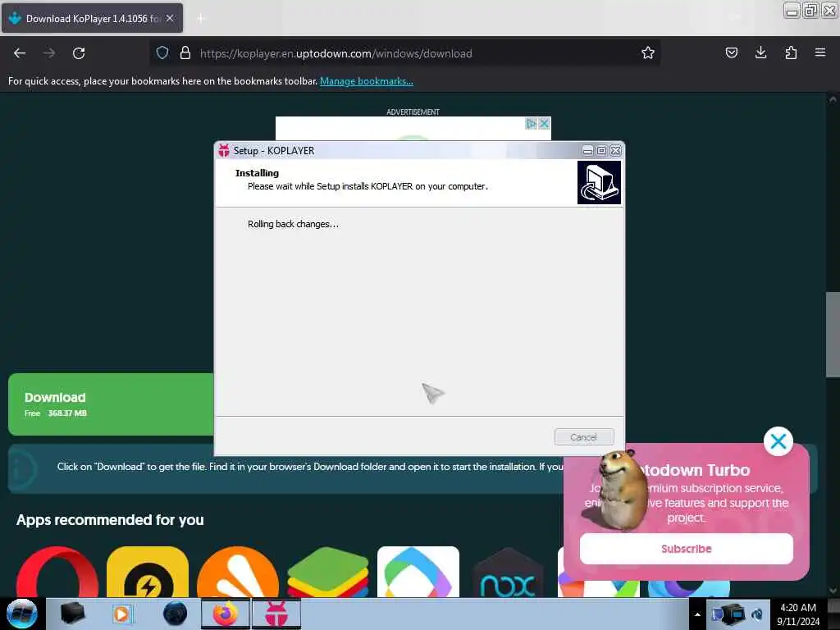Open the BlueStacks recommended app
The width and height of the screenshot is (840, 630).
point(328,572)
